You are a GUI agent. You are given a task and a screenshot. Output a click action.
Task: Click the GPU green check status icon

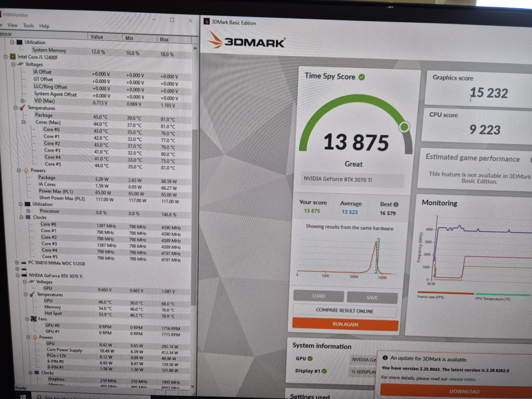310,358
